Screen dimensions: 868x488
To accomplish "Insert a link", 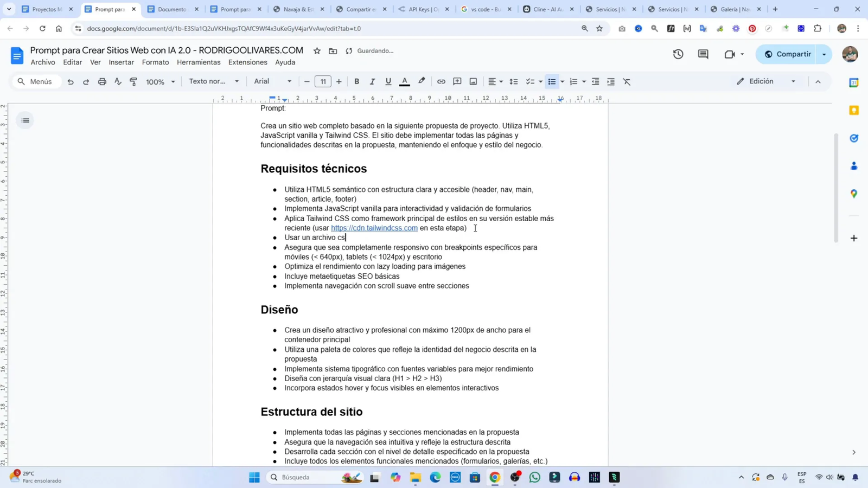I will point(441,81).
